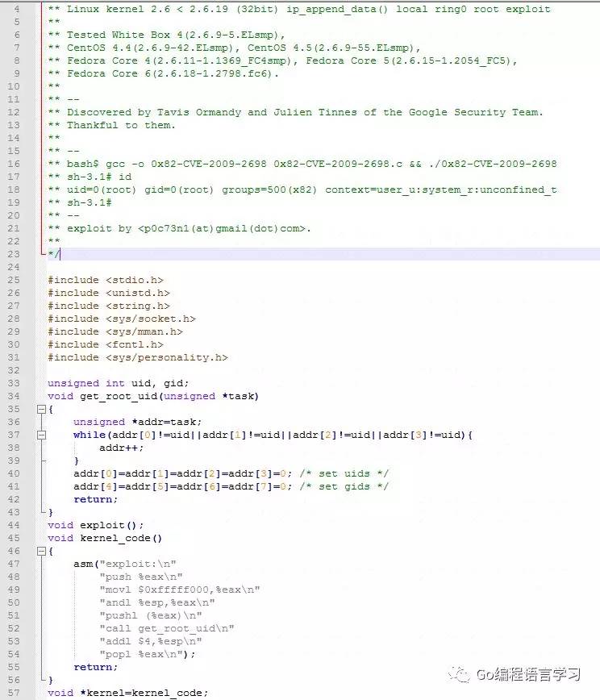Screen dimensions: 600x700
Task: Click the 'asm("exploit:\n"' line
Action: click(124, 564)
